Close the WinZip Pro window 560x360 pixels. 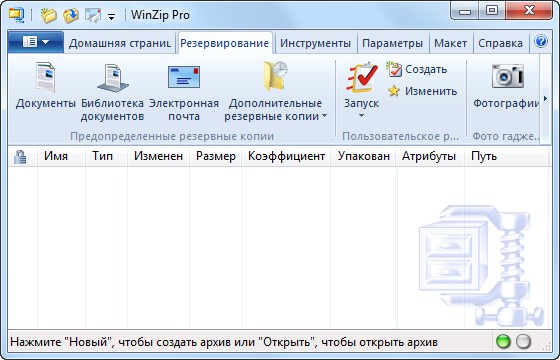529,11
